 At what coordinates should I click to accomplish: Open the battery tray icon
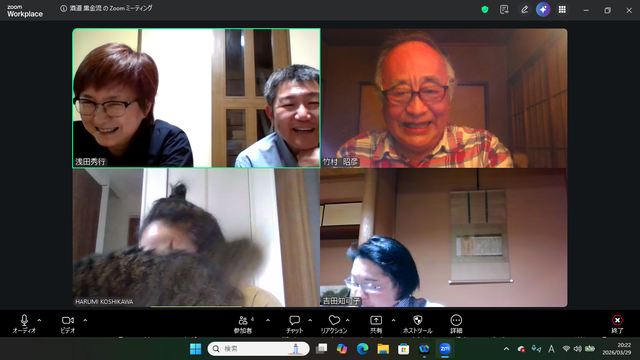[590, 349]
